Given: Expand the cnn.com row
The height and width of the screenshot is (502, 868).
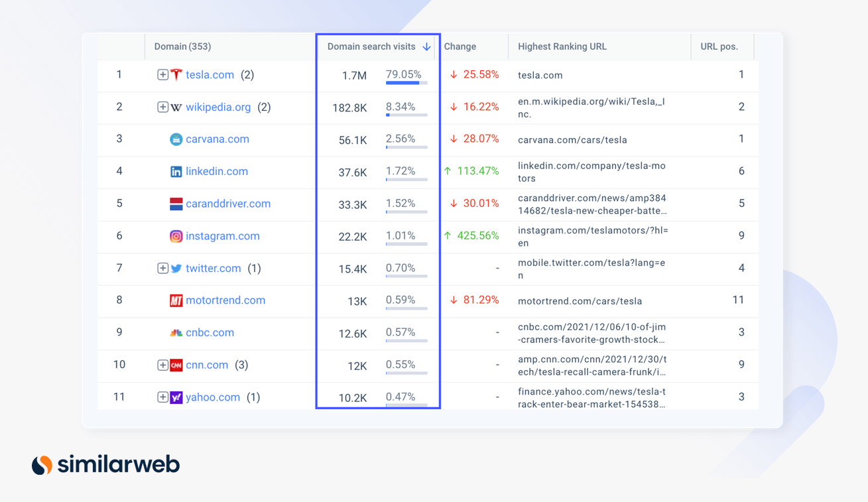Looking at the screenshot, I should pyautogui.click(x=162, y=365).
